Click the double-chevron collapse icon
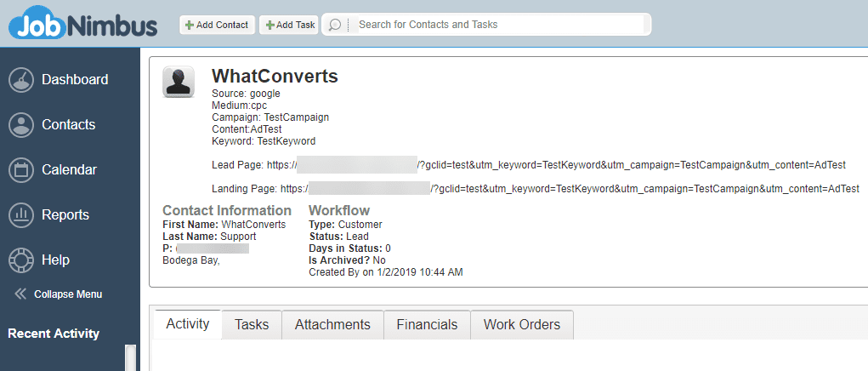 pos(20,294)
